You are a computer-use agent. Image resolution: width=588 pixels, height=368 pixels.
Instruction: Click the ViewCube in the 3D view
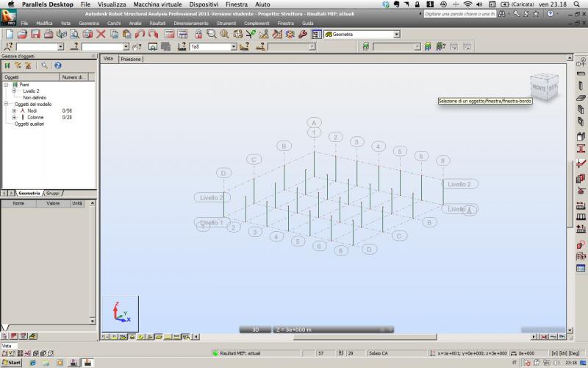tap(544, 87)
